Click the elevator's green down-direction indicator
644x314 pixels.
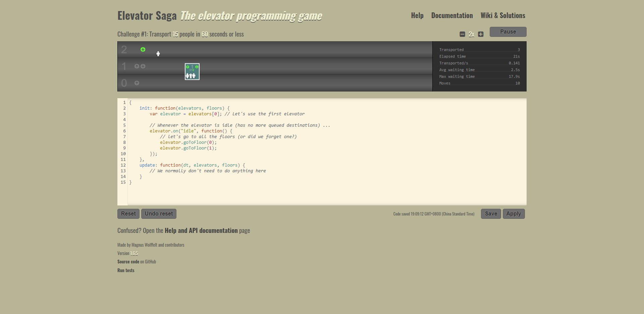click(197, 67)
